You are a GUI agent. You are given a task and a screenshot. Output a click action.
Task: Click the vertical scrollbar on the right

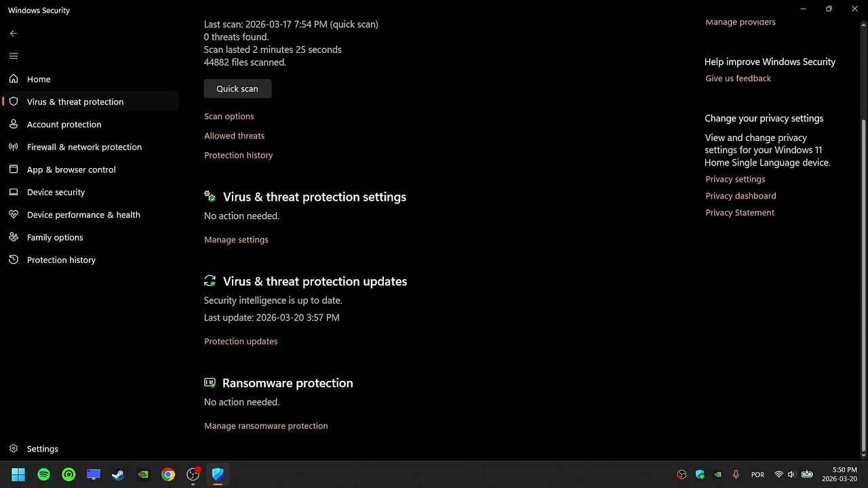click(x=863, y=285)
